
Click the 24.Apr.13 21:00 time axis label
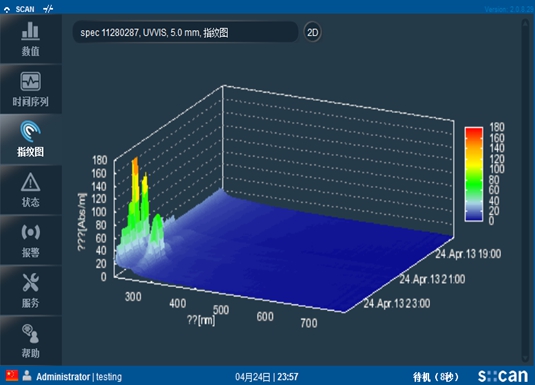[x=432, y=279]
